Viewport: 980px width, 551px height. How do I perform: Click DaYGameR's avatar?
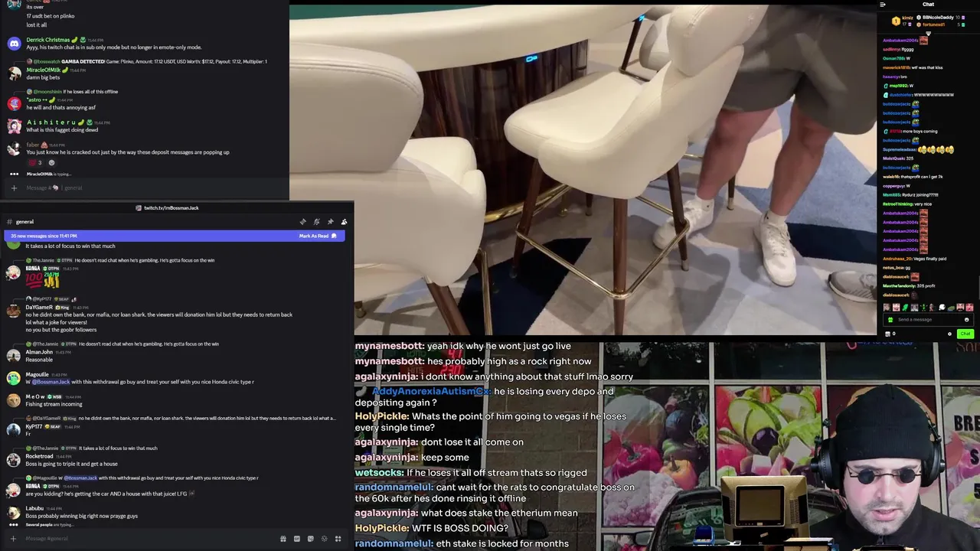click(14, 311)
